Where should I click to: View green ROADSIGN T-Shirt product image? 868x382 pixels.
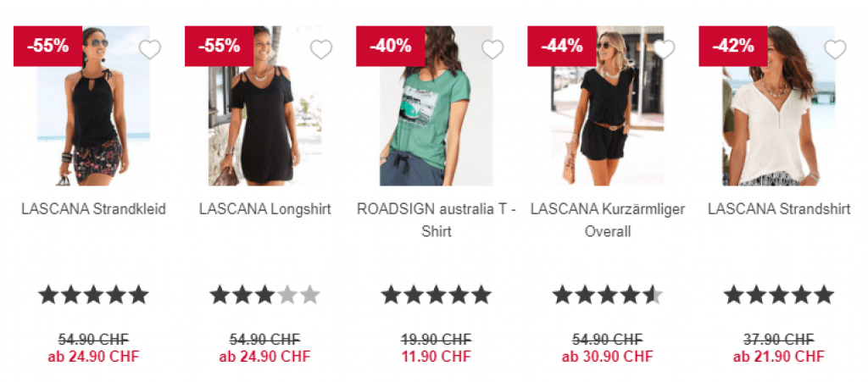click(x=437, y=106)
